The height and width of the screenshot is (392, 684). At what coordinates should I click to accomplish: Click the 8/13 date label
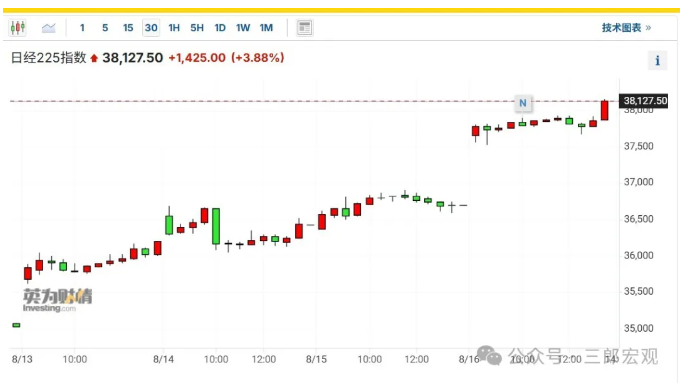click(22, 359)
